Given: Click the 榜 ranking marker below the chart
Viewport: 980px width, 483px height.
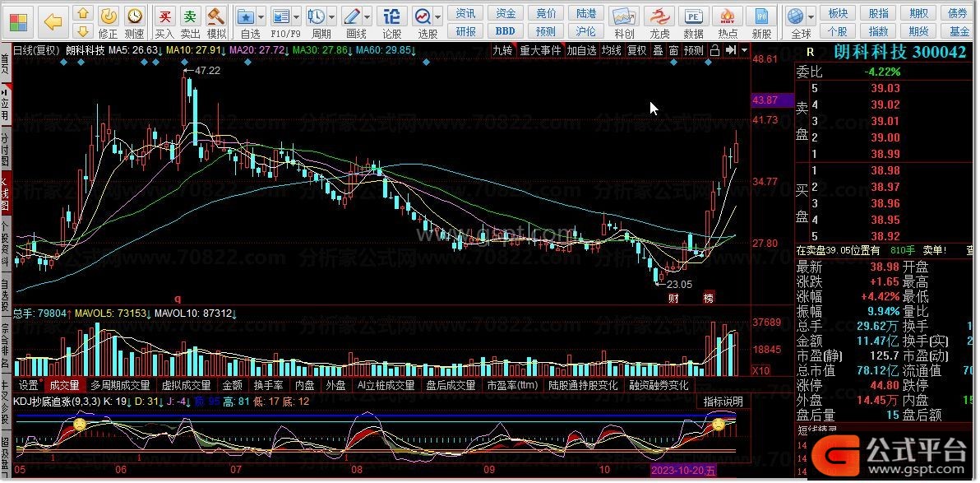Looking at the screenshot, I should pos(708,298).
